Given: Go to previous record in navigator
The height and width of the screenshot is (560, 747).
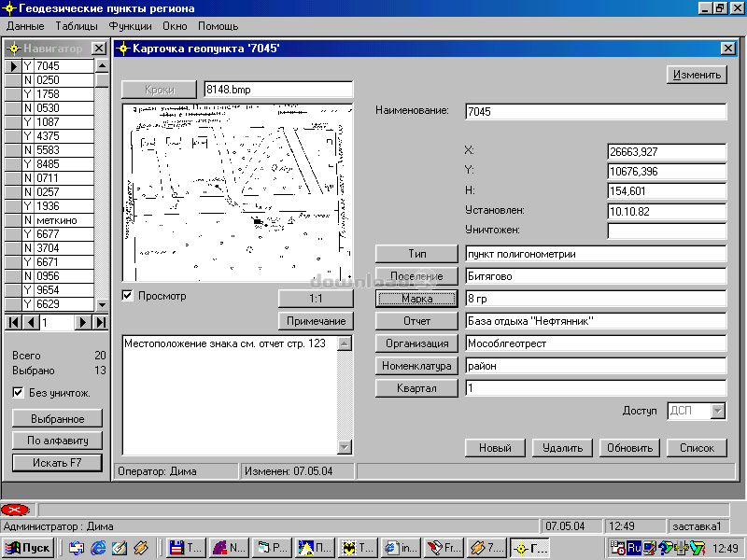Looking at the screenshot, I should pos(30,322).
